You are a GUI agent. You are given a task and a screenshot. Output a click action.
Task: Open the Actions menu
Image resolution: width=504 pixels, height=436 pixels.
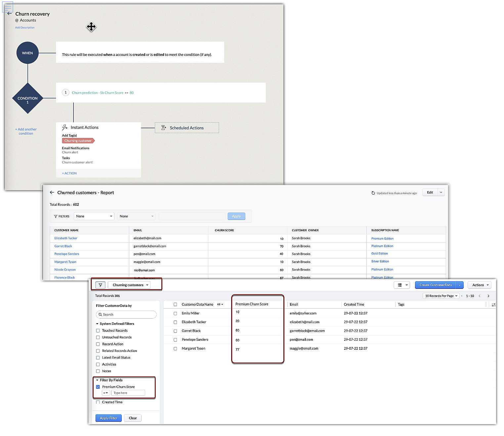pyautogui.click(x=480, y=285)
